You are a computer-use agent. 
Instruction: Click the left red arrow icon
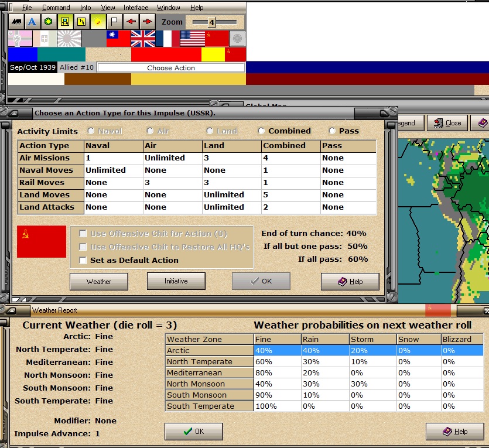coord(131,22)
